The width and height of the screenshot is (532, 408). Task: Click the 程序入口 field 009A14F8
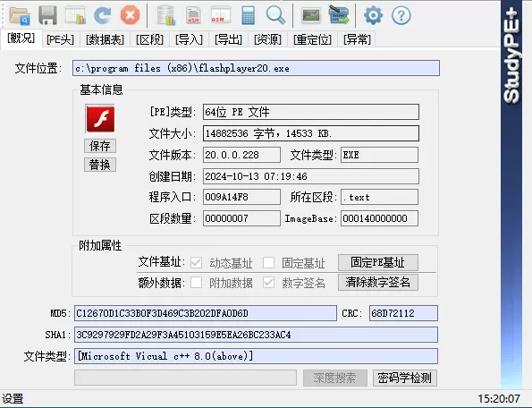tap(241, 197)
